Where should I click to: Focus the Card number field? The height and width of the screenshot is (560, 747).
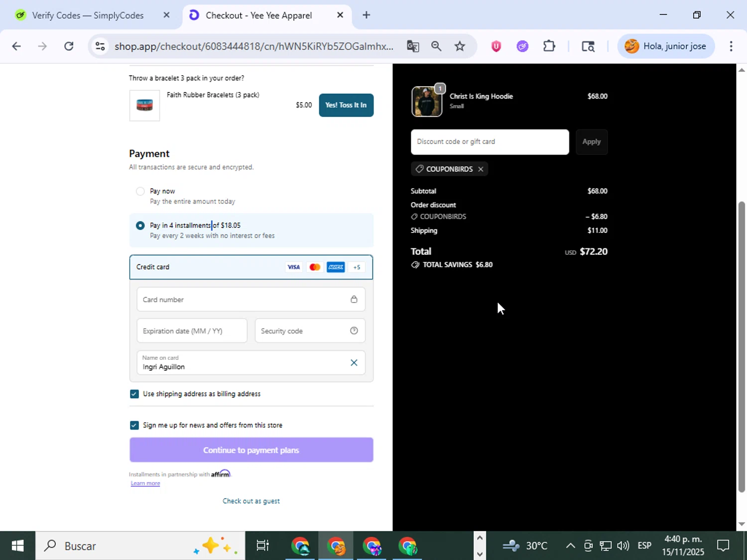pyautogui.click(x=251, y=299)
